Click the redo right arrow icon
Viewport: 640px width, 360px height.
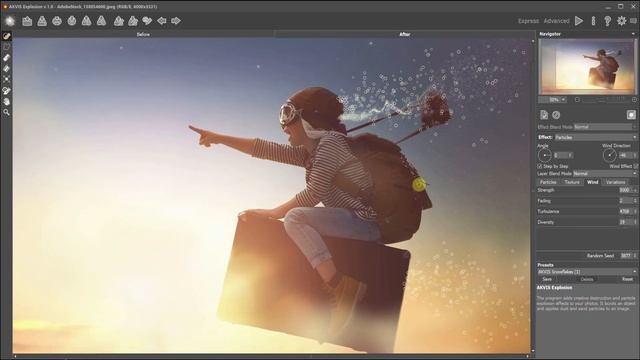pyautogui.click(x=176, y=21)
